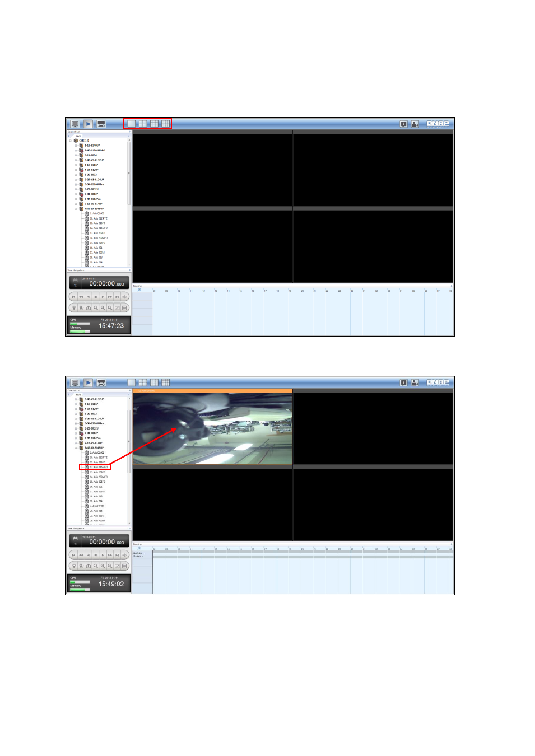Screen dimensions: 535x756
Task: Open configuration tool icon in upper window
Action: (x=101, y=124)
